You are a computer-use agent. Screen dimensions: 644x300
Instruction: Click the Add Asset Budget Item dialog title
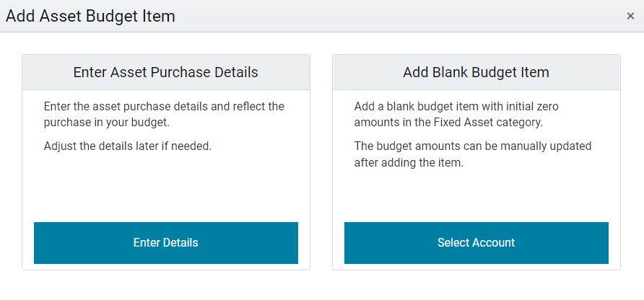pyautogui.click(x=90, y=16)
